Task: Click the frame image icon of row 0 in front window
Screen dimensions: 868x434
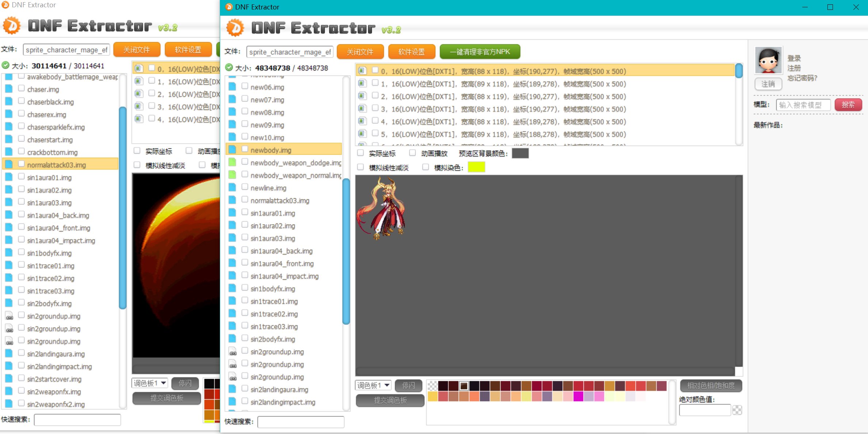Action: 362,70
